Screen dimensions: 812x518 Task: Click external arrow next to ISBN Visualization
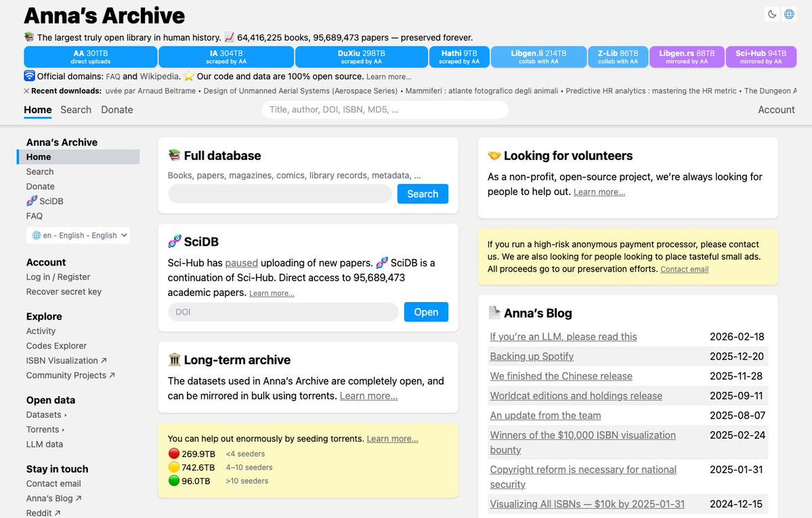click(x=104, y=360)
